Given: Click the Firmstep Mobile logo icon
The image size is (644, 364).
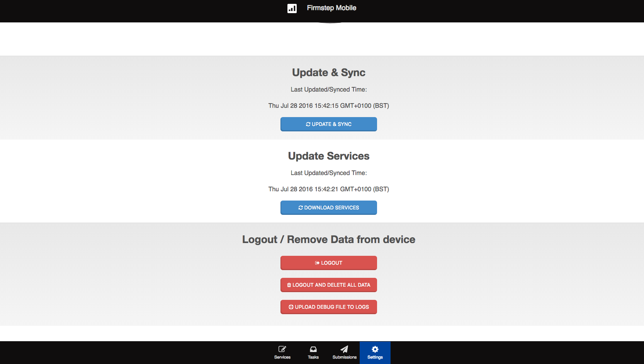Looking at the screenshot, I should pos(292,8).
